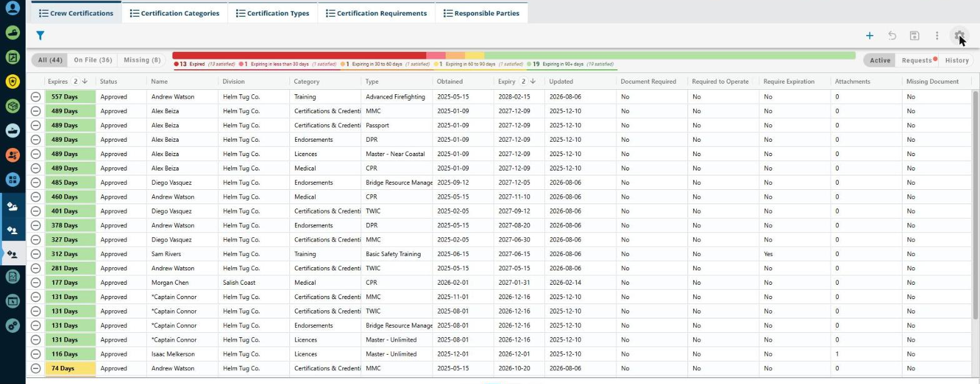Open the Responsible Parties tab
The image size is (980, 384).
pos(481,13)
